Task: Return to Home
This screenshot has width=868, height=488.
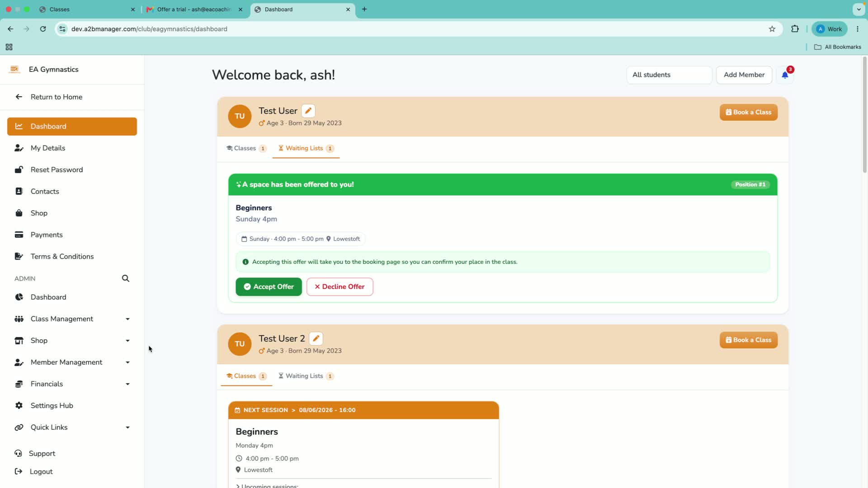Action: 72,97
